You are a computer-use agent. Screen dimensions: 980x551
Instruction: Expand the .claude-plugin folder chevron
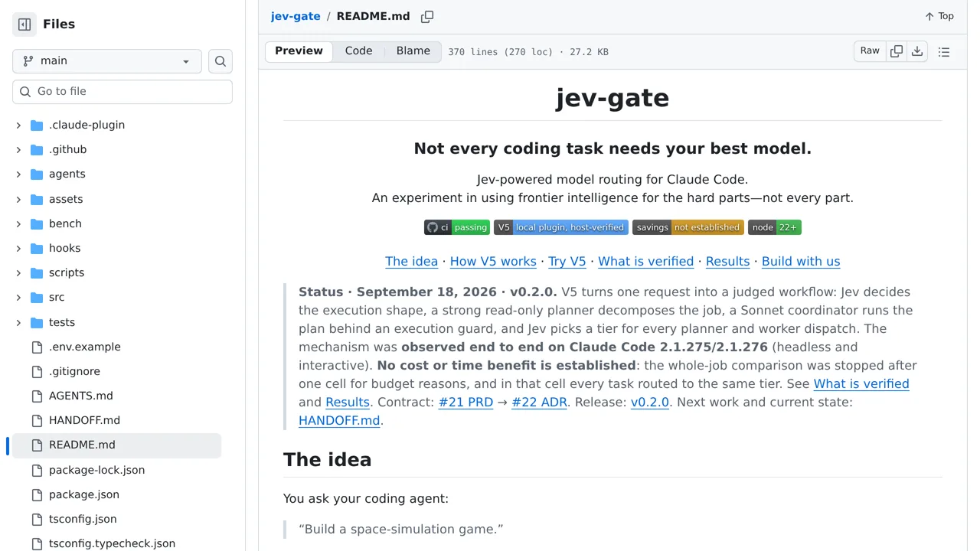[18, 126]
